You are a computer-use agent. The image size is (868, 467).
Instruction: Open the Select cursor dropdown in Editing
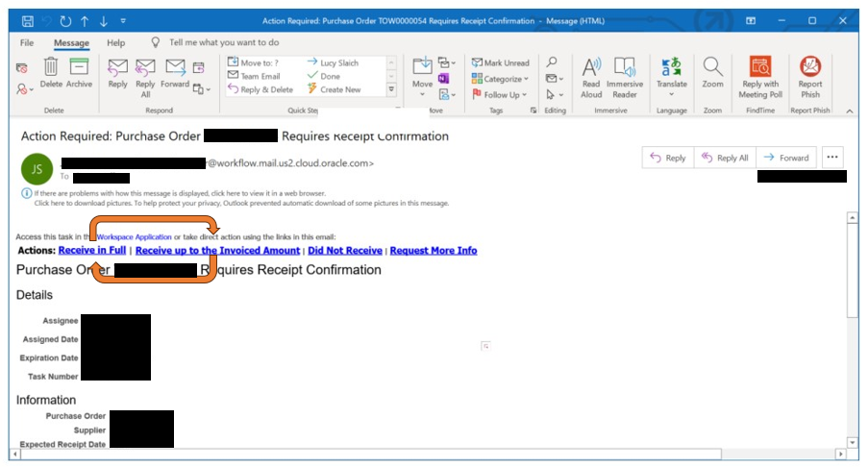tap(554, 94)
